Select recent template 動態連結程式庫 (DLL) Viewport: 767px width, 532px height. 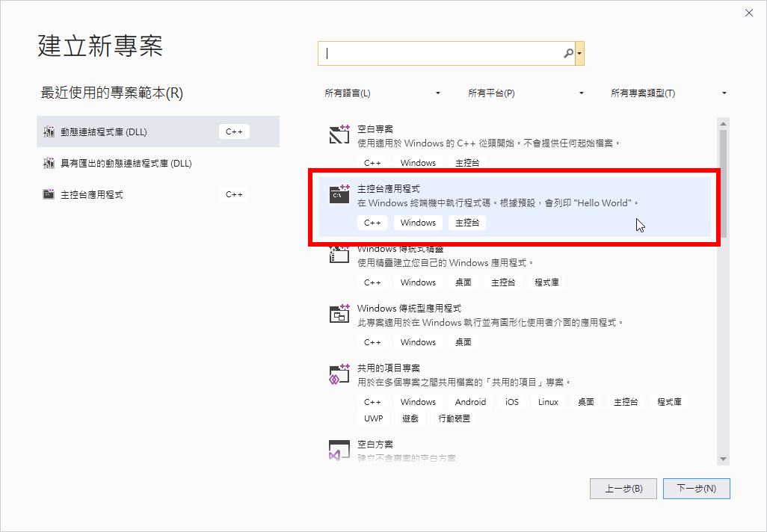(158, 132)
